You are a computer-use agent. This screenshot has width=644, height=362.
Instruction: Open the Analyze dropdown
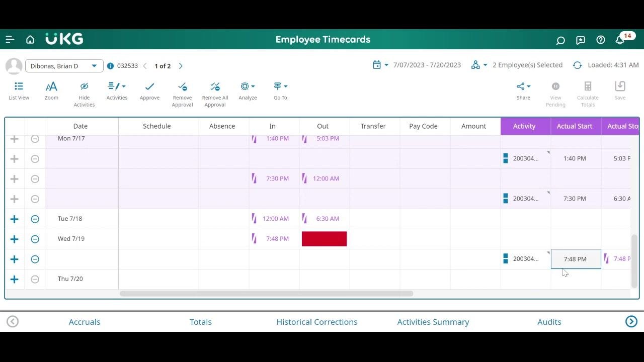[x=248, y=91]
